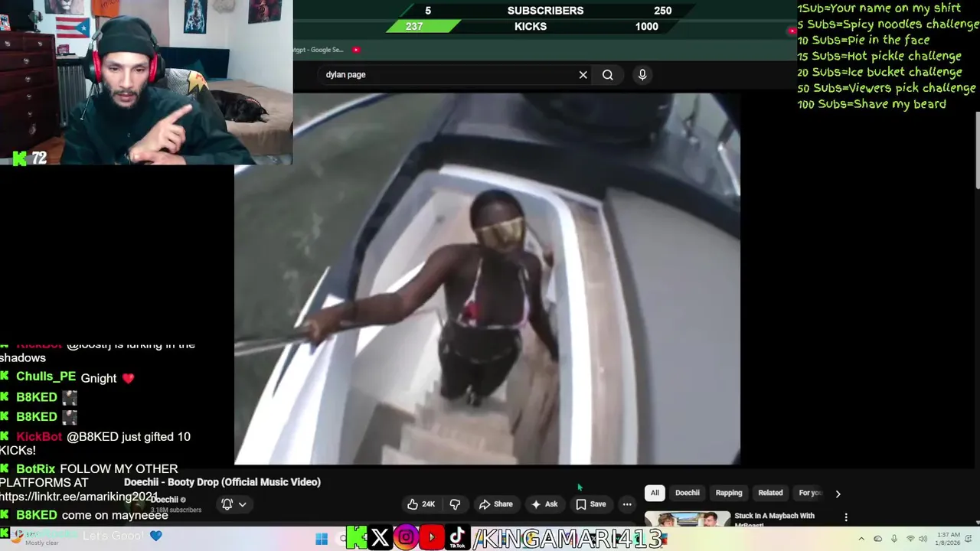Open the OneDrive cloud tray icon

click(878, 539)
